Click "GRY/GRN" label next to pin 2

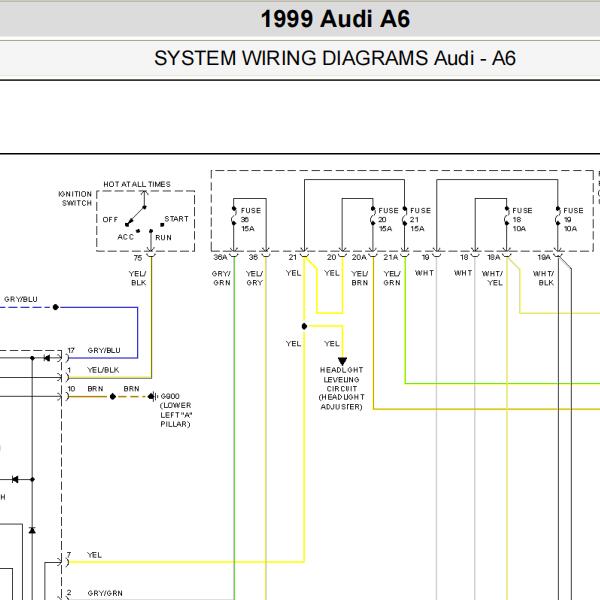[105, 593]
